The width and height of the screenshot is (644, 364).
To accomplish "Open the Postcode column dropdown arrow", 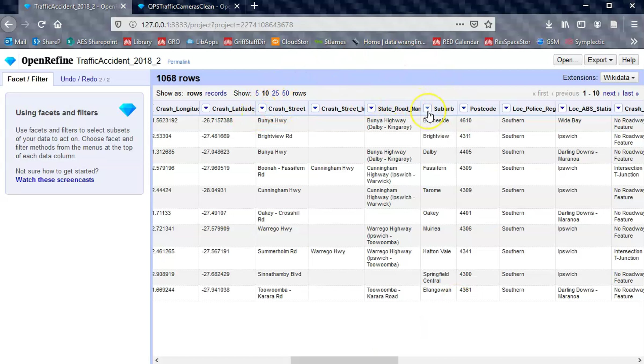I will [x=463, y=108].
